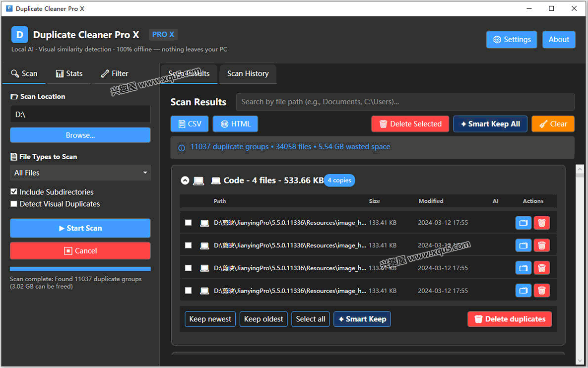This screenshot has width=588, height=368.
Task: Open folder for second duplicate file row
Action: [x=523, y=245]
